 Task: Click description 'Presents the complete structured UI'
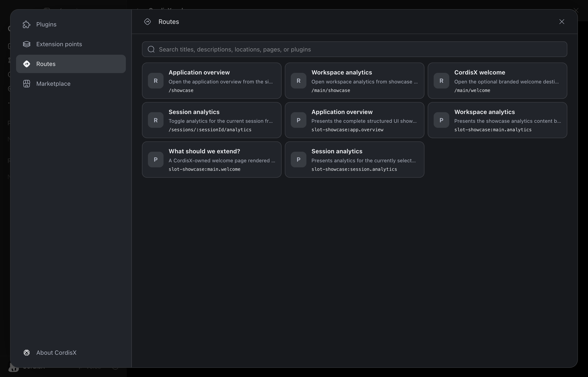pos(364,121)
